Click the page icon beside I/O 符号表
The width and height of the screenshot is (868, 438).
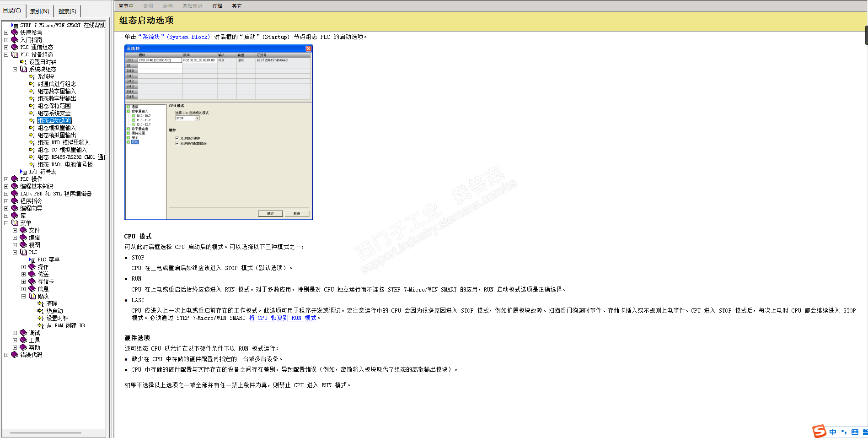click(23, 172)
